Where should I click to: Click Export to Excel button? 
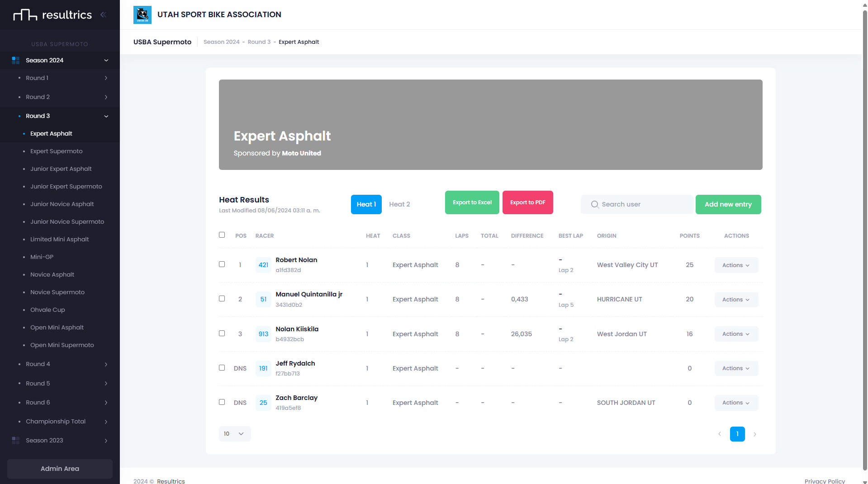coord(472,202)
